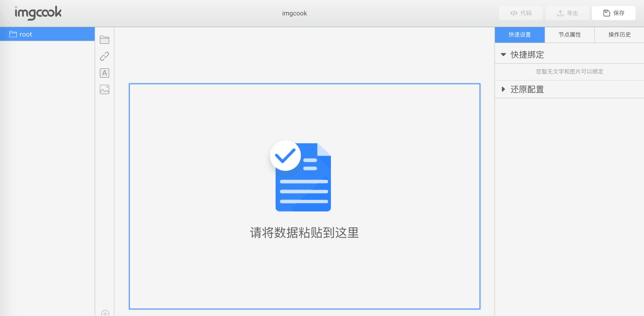Select the text tool icon
Viewport: 644px width, 316px height.
[x=104, y=73]
